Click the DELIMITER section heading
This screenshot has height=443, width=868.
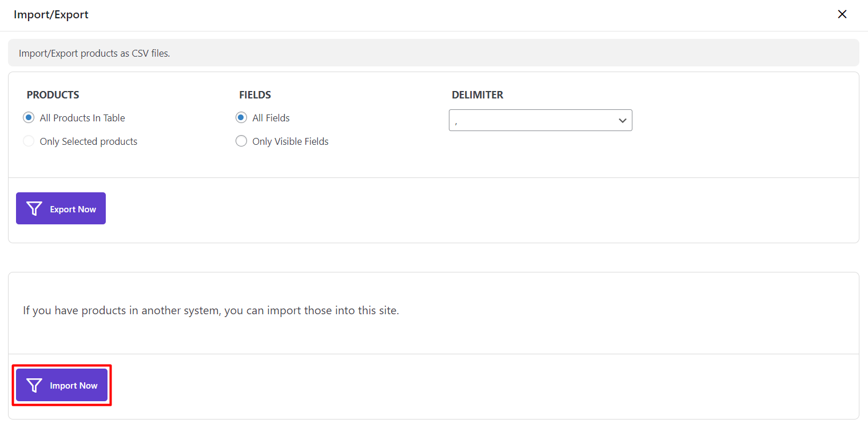point(477,95)
